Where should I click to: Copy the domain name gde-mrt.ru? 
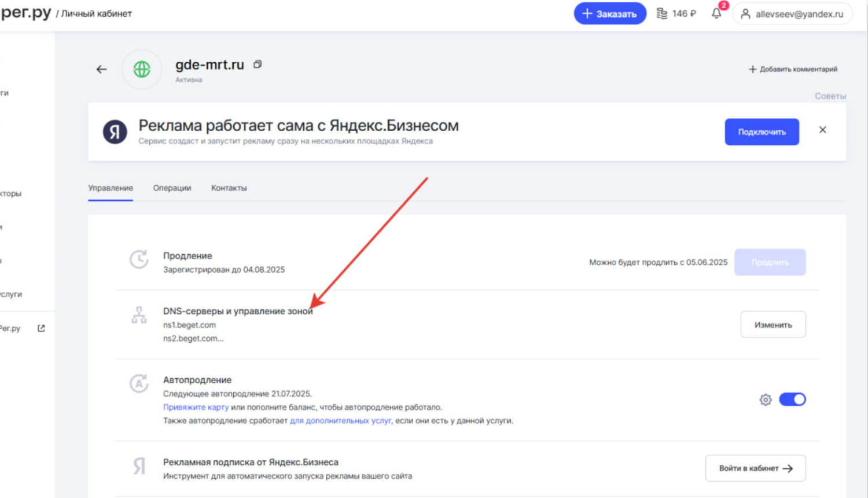258,65
